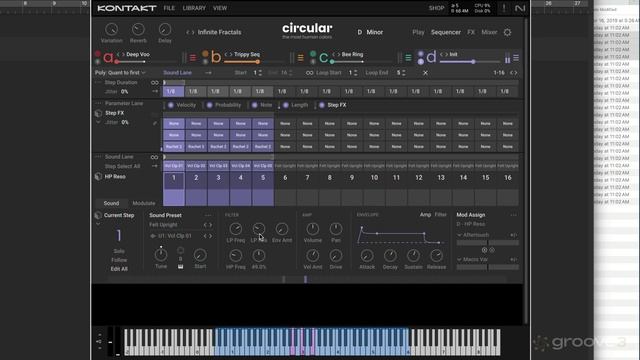Expand the Macro Var mod section

(459, 260)
